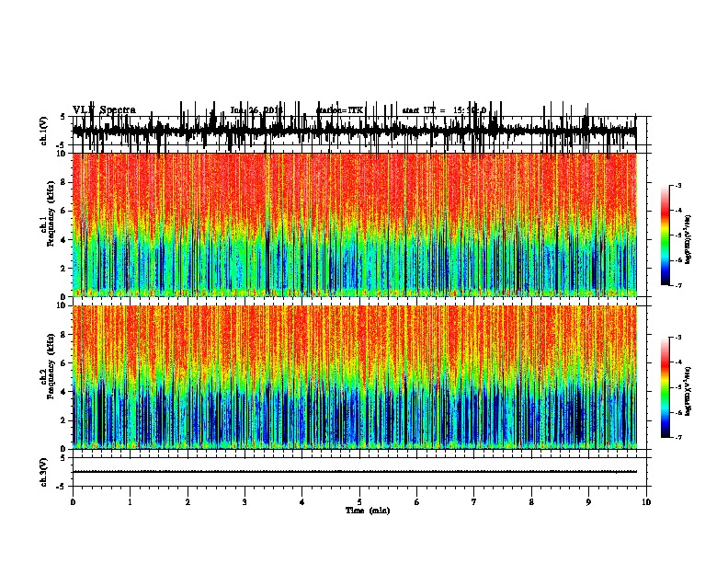Click the '10' kHz tick on ch.1 spectrogram

click(x=62, y=154)
